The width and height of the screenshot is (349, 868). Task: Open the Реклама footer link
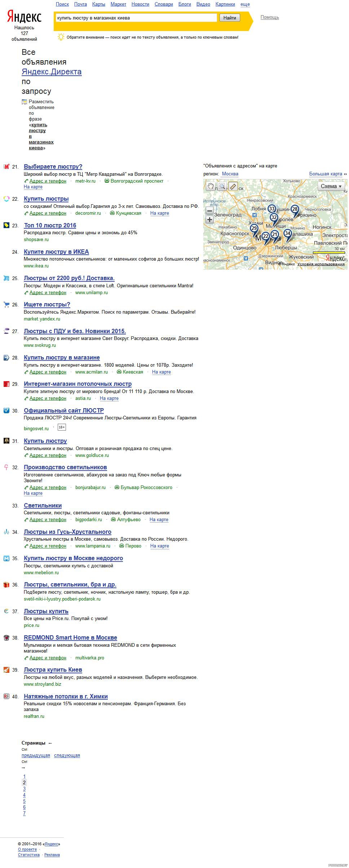(x=52, y=855)
